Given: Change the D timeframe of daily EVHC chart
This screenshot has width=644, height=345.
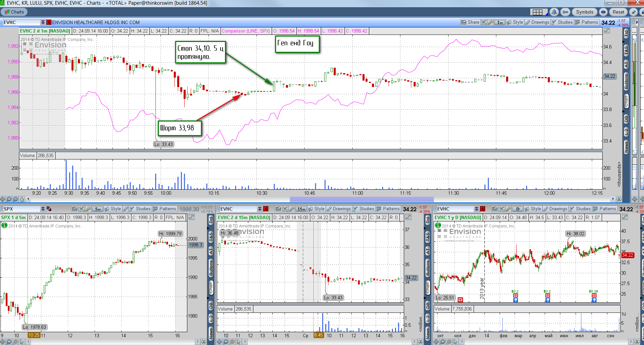Looking at the screenshot, I should point(518,209).
